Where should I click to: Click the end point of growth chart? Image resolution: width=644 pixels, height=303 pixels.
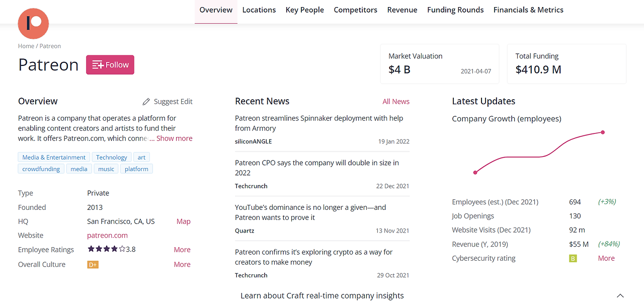(603, 132)
